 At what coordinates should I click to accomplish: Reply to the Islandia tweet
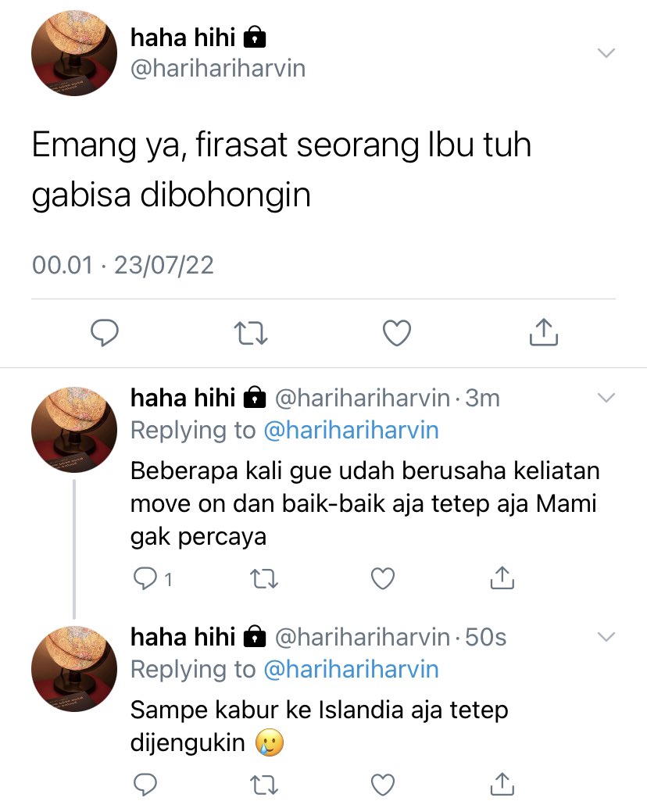(x=145, y=785)
